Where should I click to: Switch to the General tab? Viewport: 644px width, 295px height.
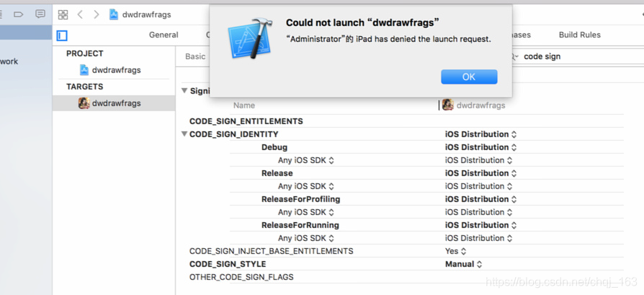pyautogui.click(x=164, y=35)
